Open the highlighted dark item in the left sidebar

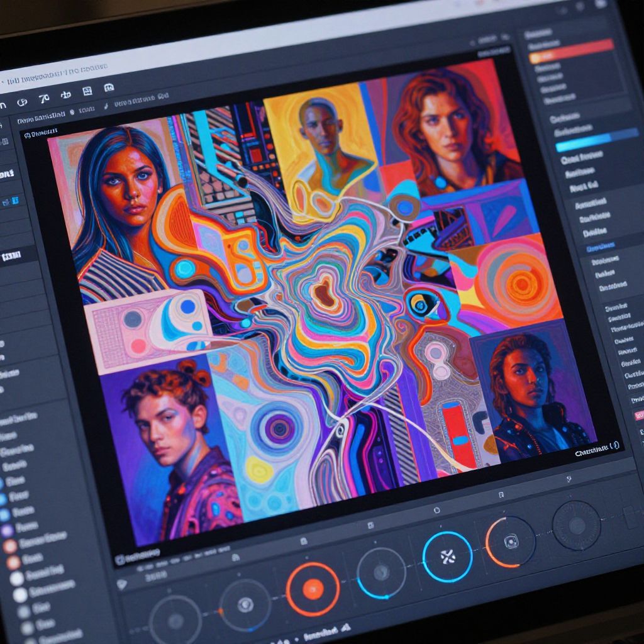(x=13, y=256)
